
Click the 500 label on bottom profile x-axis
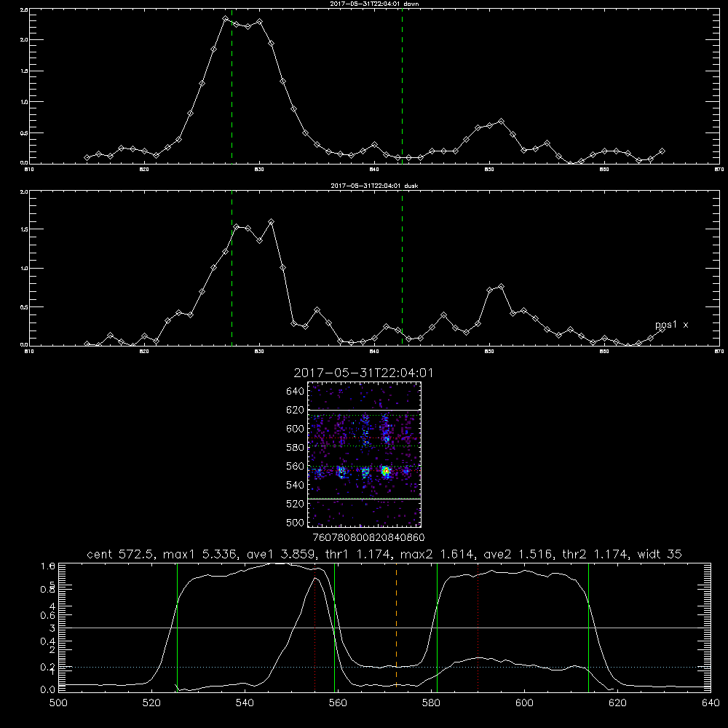click(x=58, y=703)
